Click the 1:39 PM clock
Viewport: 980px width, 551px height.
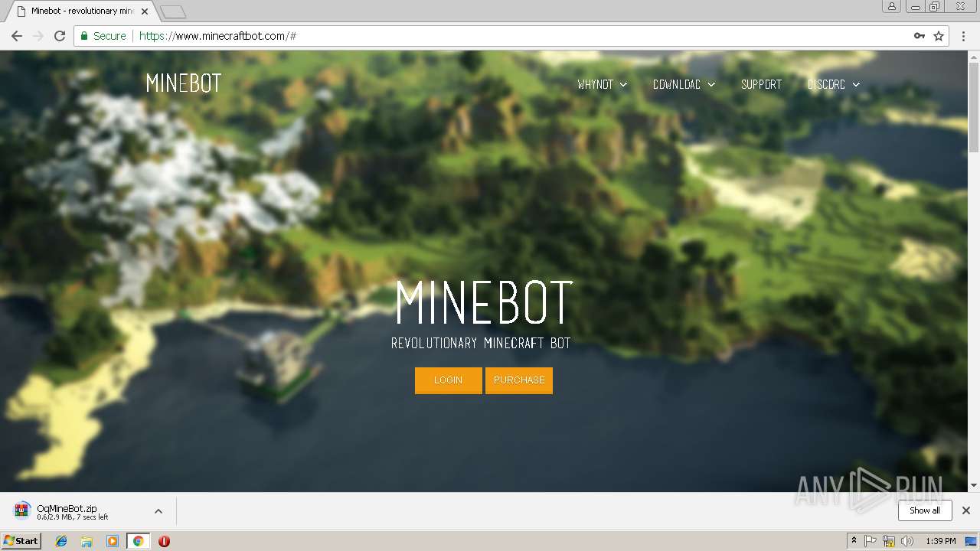[x=941, y=541]
